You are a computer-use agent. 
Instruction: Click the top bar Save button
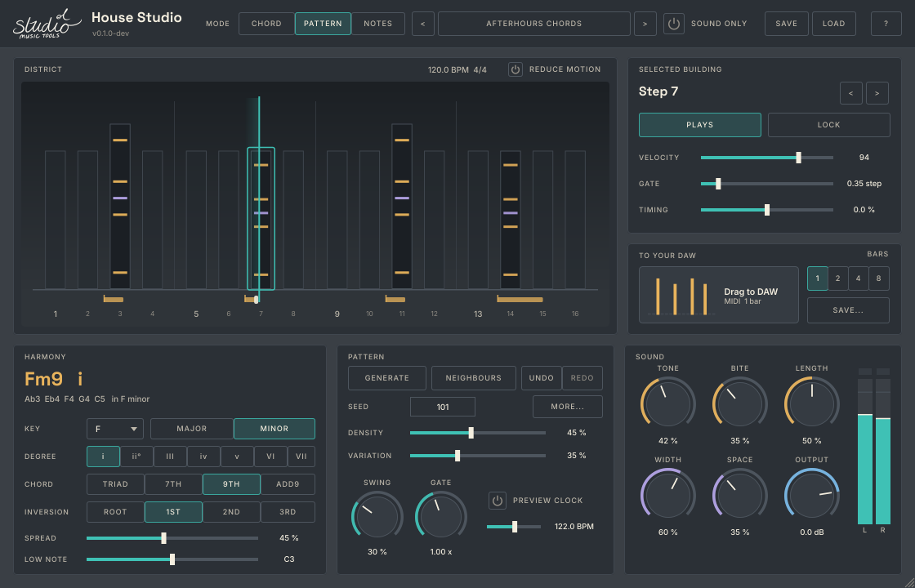[x=787, y=24]
